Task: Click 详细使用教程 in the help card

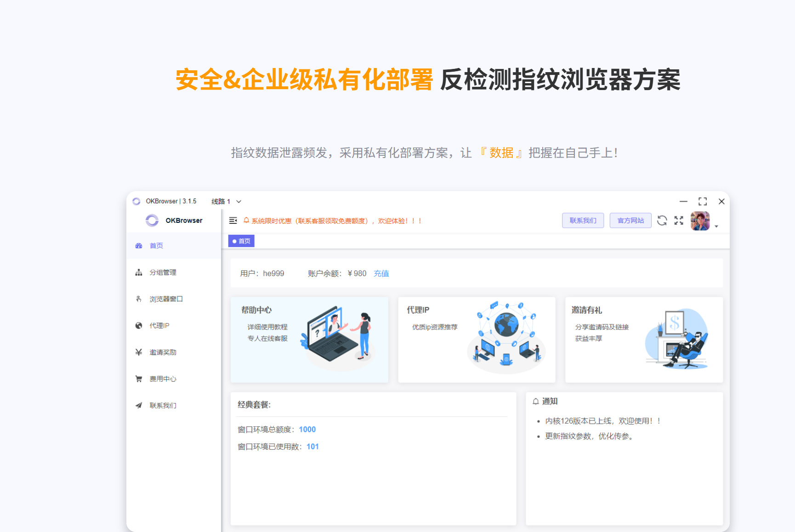Action: tap(267, 327)
